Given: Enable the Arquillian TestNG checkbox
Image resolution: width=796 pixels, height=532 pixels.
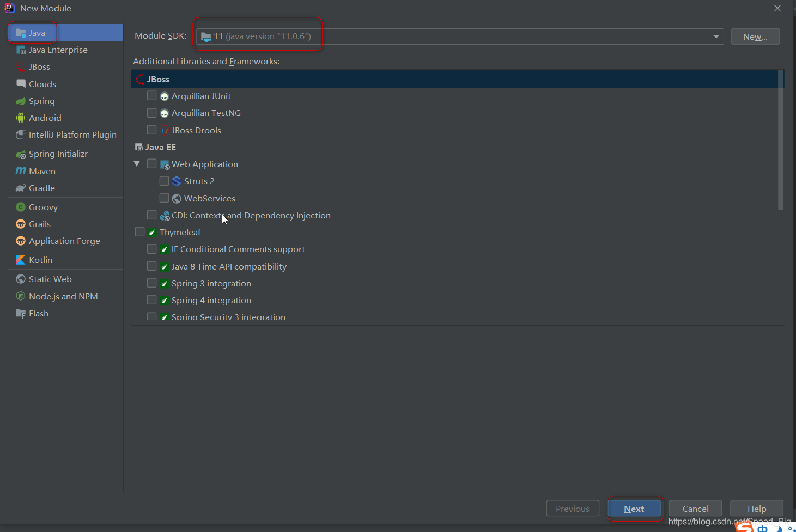Looking at the screenshot, I should (x=151, y=113).
